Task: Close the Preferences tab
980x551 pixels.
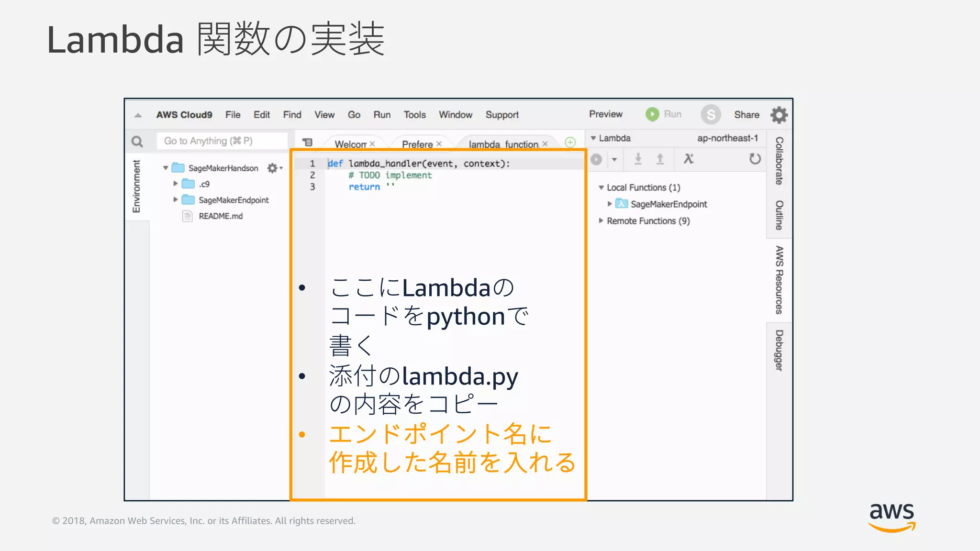Action: pyautogui.click(x=439, y=144)
